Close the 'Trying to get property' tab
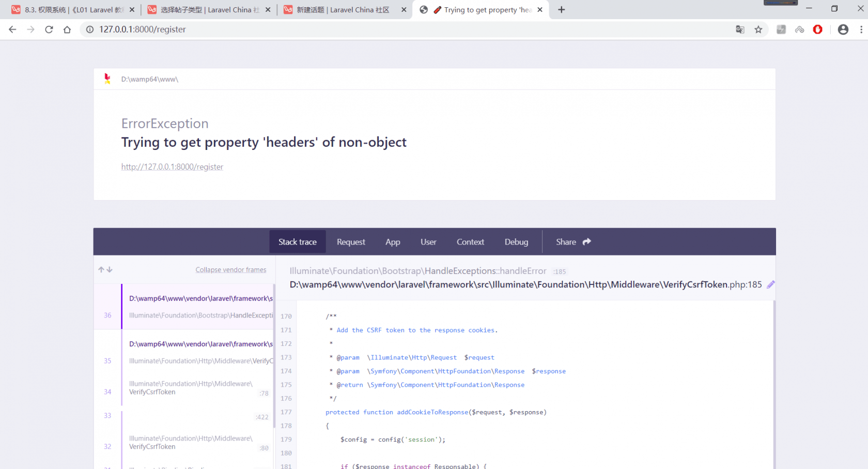 tap(540, 10)
